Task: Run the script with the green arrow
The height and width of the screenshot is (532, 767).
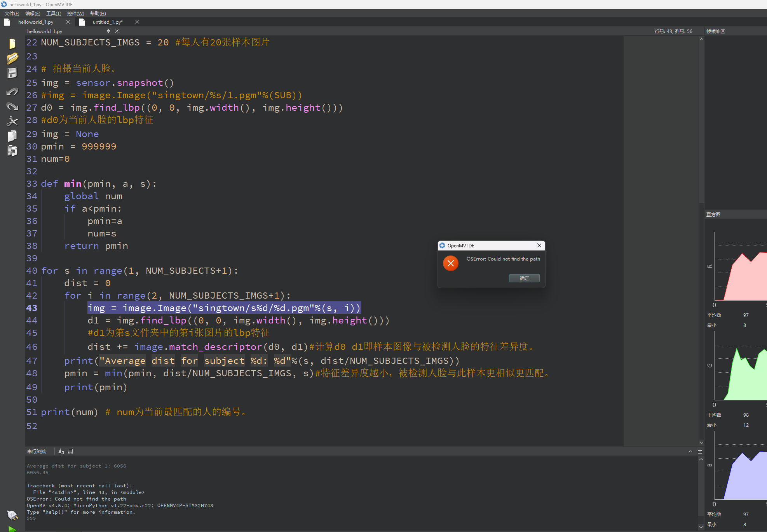Action: point(12,529)
